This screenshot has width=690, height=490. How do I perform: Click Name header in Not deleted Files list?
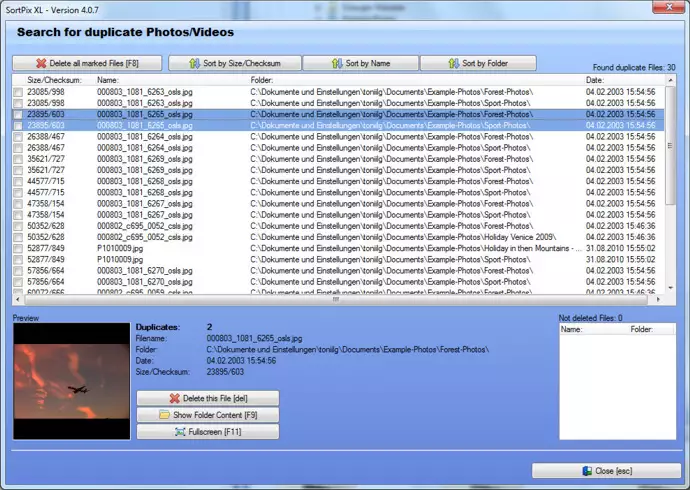[x=571, y=328]
